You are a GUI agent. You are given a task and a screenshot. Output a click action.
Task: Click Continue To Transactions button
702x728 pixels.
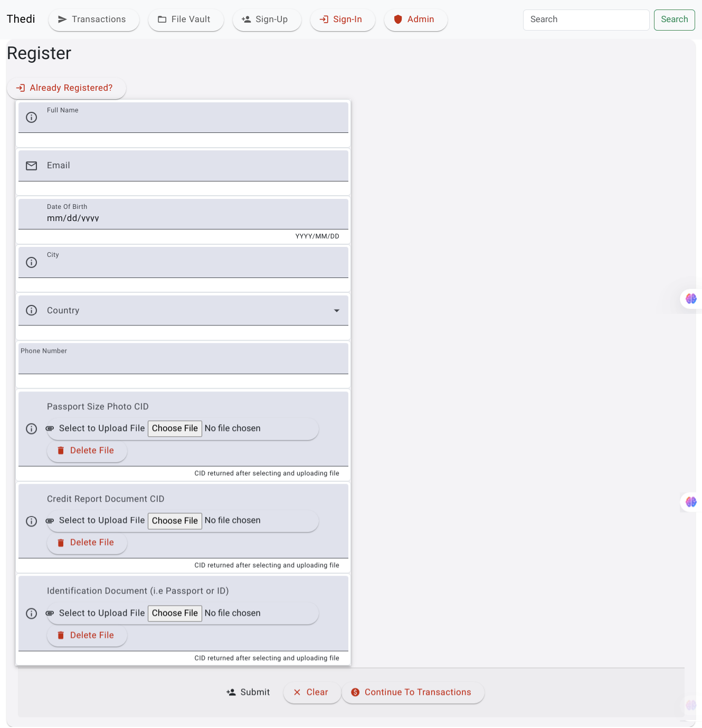click(413, 692)
